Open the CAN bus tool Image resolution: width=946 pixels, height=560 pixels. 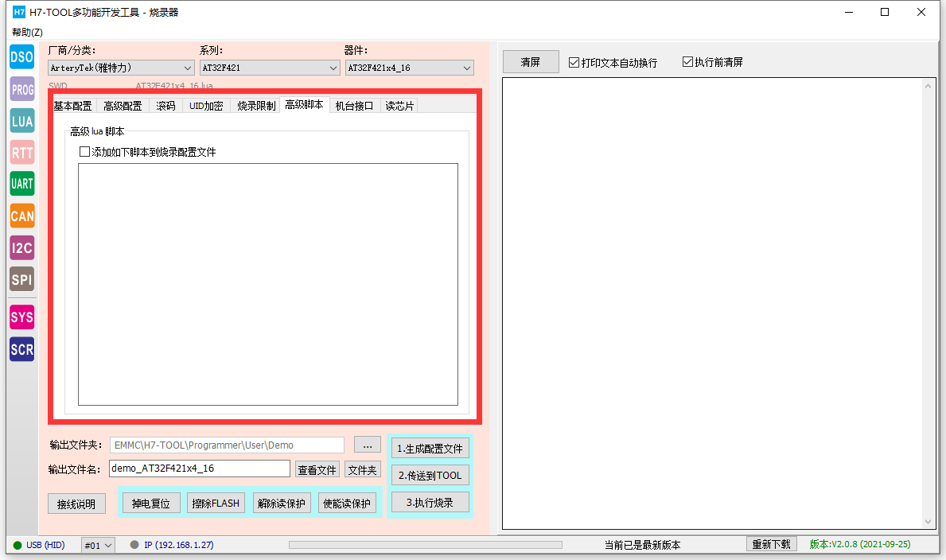[21, 216]
